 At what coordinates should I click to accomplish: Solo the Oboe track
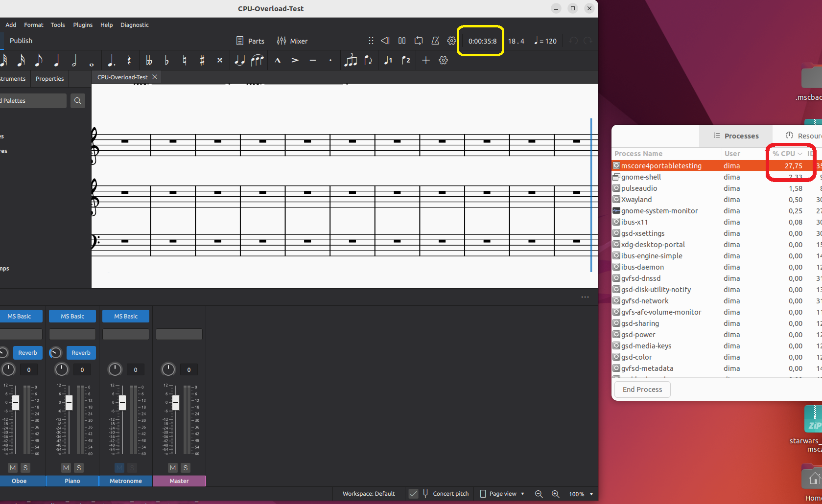pyautogui.click(x=25, y=468)
